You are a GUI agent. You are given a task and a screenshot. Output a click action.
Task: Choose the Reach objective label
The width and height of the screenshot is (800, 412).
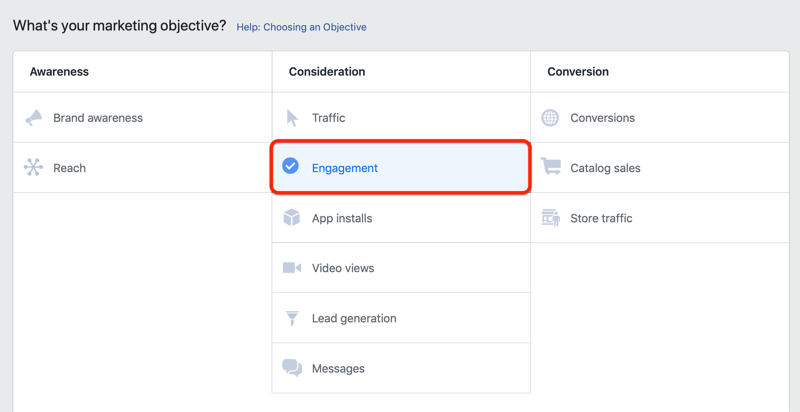70,168
